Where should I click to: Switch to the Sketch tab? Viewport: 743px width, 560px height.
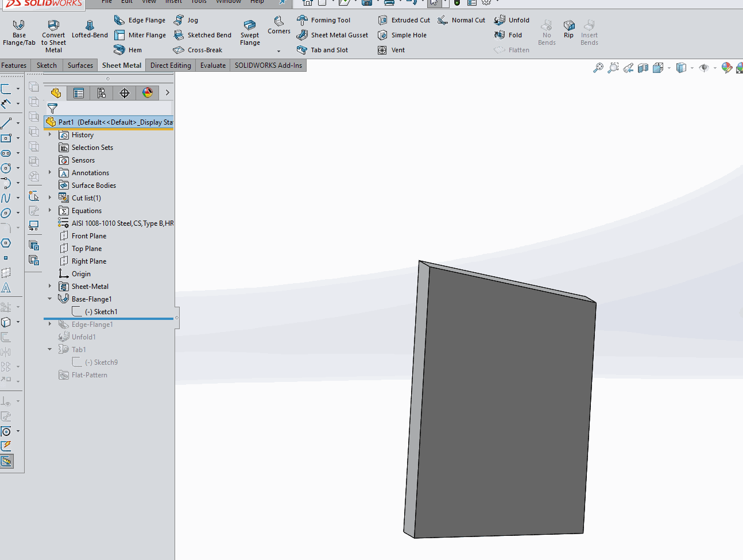[x=47, y=65]
